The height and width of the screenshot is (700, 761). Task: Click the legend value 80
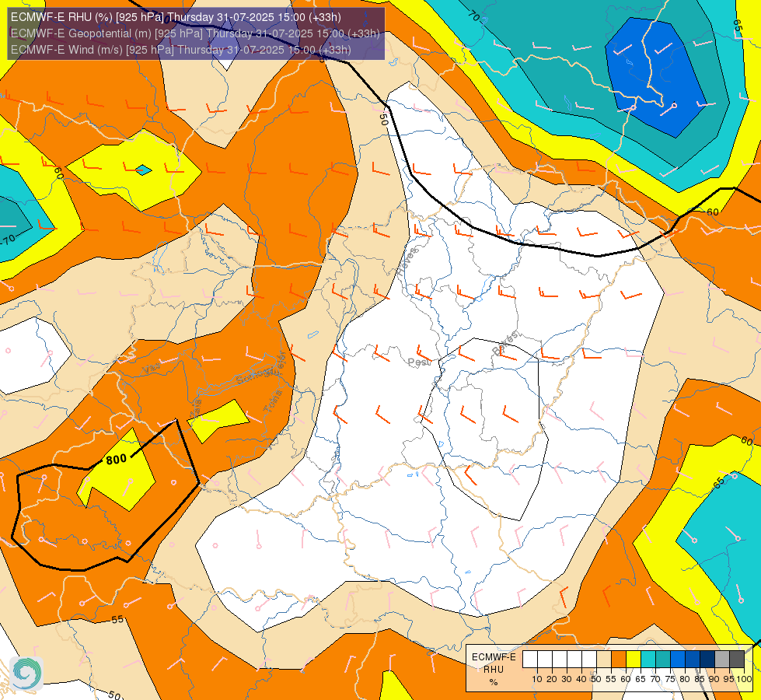click(x=685, y=679)
